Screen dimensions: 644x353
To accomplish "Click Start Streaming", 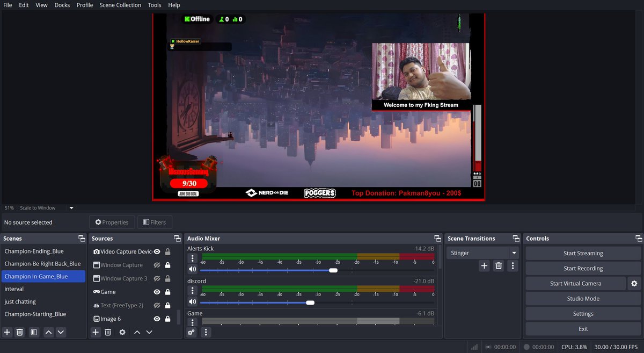I will [583, 254].
